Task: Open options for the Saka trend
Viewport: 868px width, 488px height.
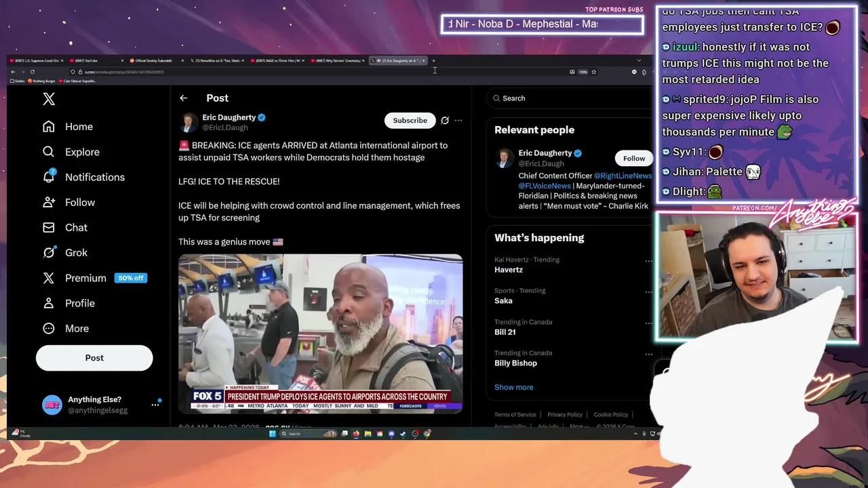Action: [x=648, y=292]
